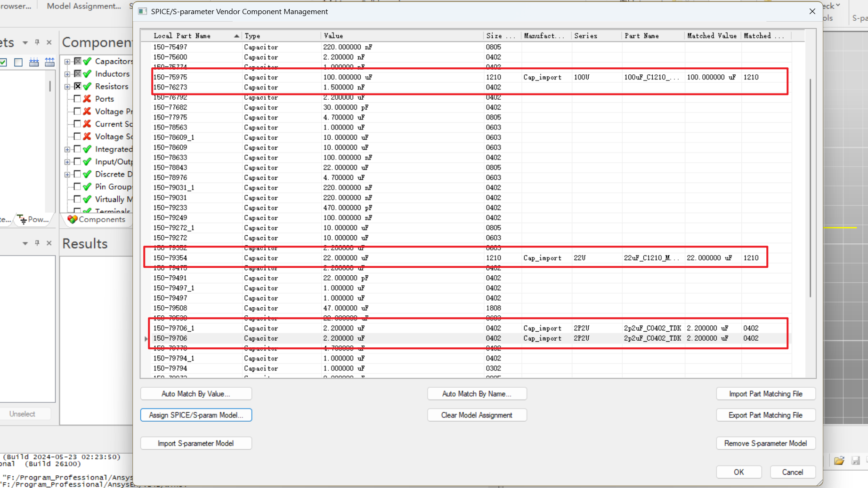
Task: Click the save disk icon at bottom right
Action: pyautogui.click(x=856, y=461)
